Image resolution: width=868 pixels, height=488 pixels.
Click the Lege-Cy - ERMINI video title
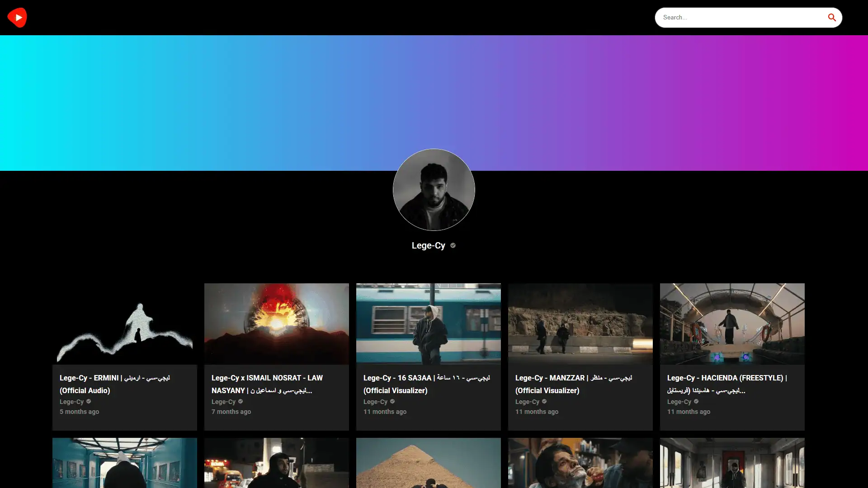tap(115, 384)
